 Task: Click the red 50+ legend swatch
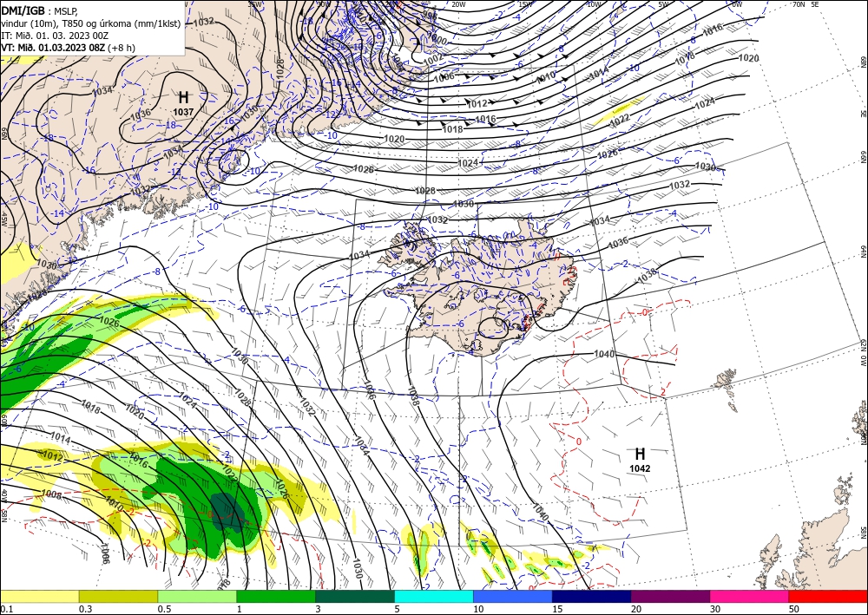(x=828, y=596)
